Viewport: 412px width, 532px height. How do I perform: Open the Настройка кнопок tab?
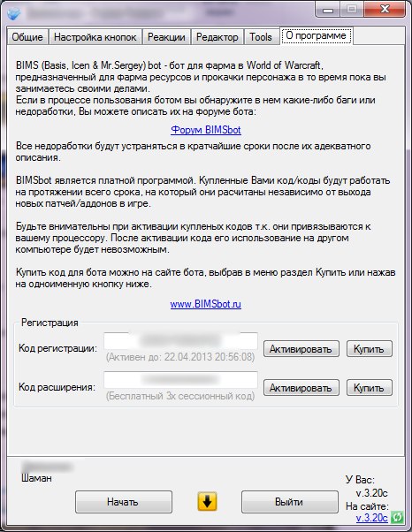pos(95,36)
